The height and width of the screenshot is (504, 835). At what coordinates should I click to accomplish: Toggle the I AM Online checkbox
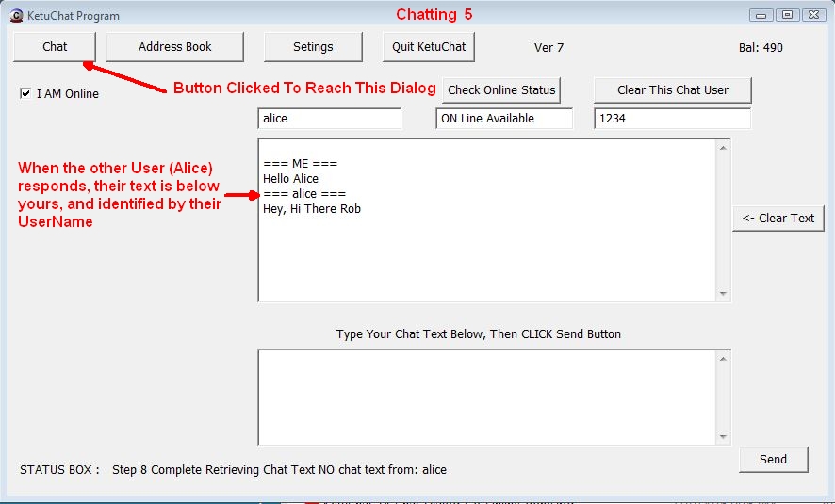(x=25, y=93)
